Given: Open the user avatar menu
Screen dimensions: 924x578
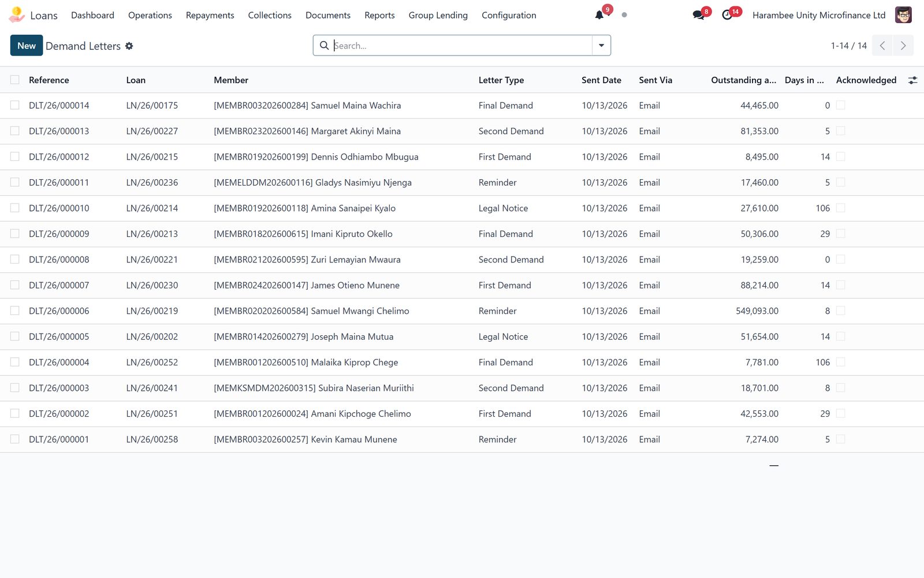Looking at the screenshot, I should pyautogui.click(x=903, y=15).
